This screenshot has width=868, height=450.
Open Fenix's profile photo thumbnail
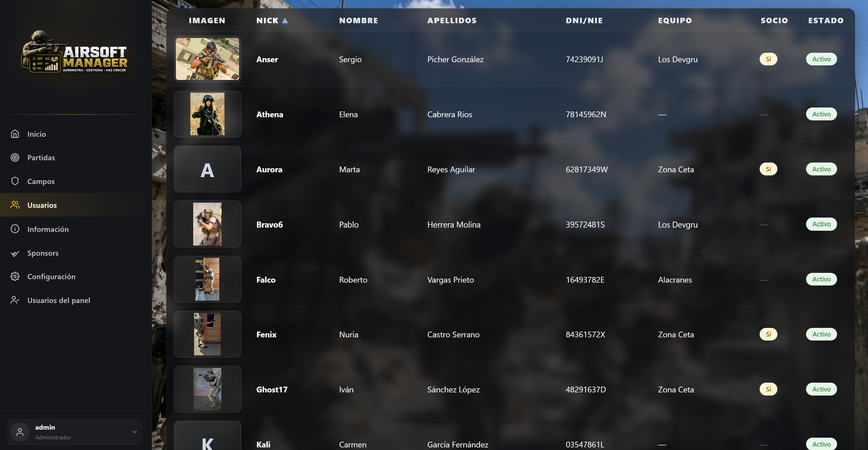pyautogui.click(x=207, y=334)
